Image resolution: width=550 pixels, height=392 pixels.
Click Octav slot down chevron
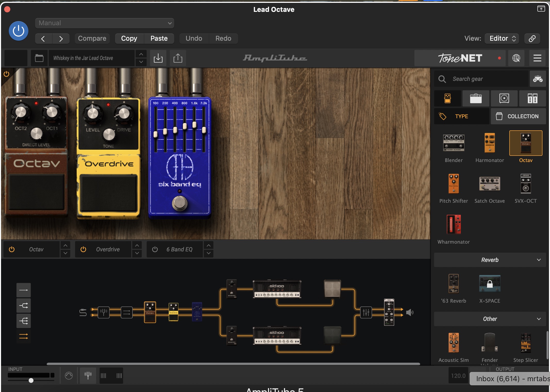65,253
